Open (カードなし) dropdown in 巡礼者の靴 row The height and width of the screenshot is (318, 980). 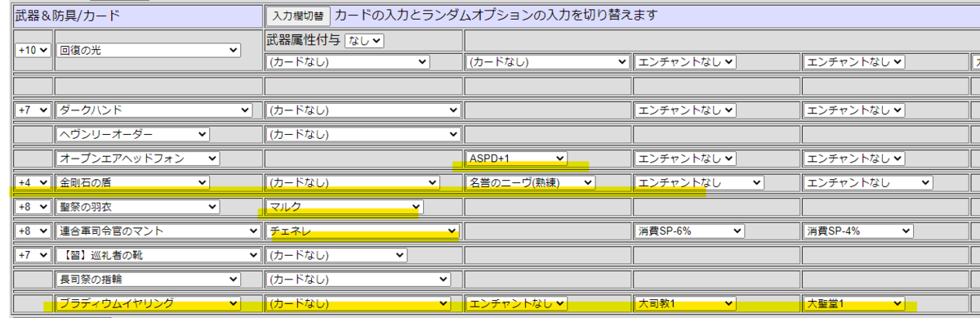tap(336, 255)
